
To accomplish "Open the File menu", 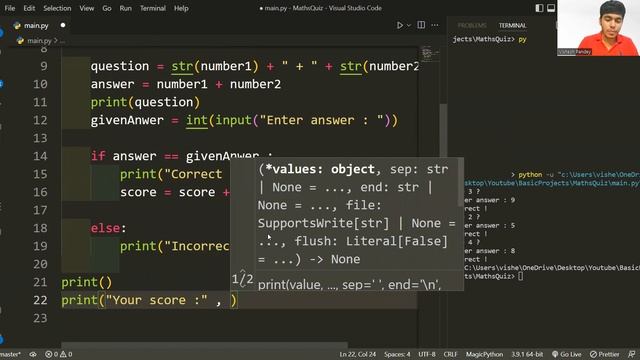I will (10, 8).
